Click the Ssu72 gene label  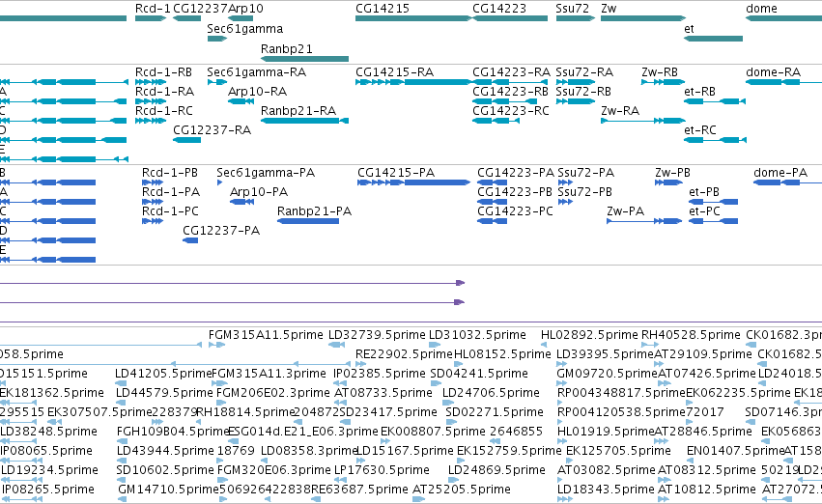[x=573, y=9]
